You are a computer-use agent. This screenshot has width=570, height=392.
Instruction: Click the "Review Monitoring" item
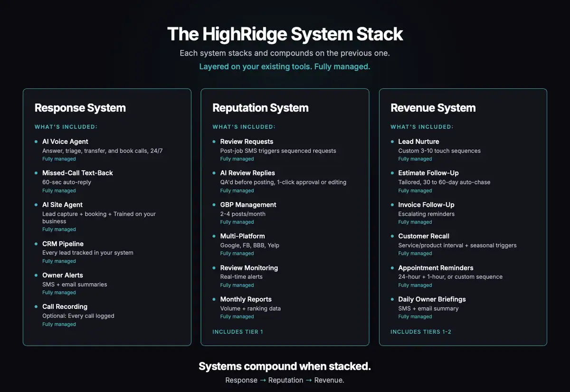tap(249, 268)
